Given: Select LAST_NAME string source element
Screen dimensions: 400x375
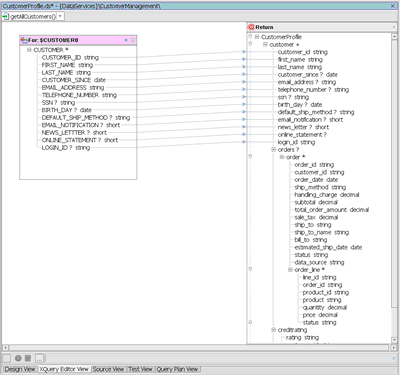Looking at the screenshot, I should coord(66,72).
